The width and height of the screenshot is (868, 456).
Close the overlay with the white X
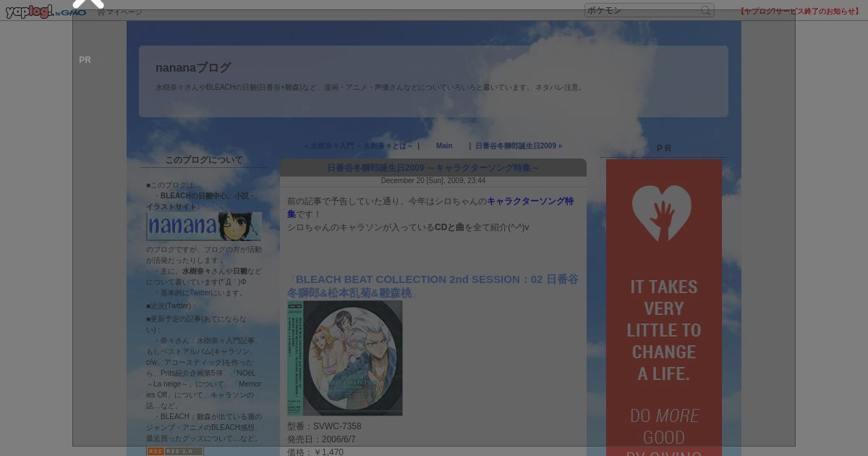coord(88,4)
